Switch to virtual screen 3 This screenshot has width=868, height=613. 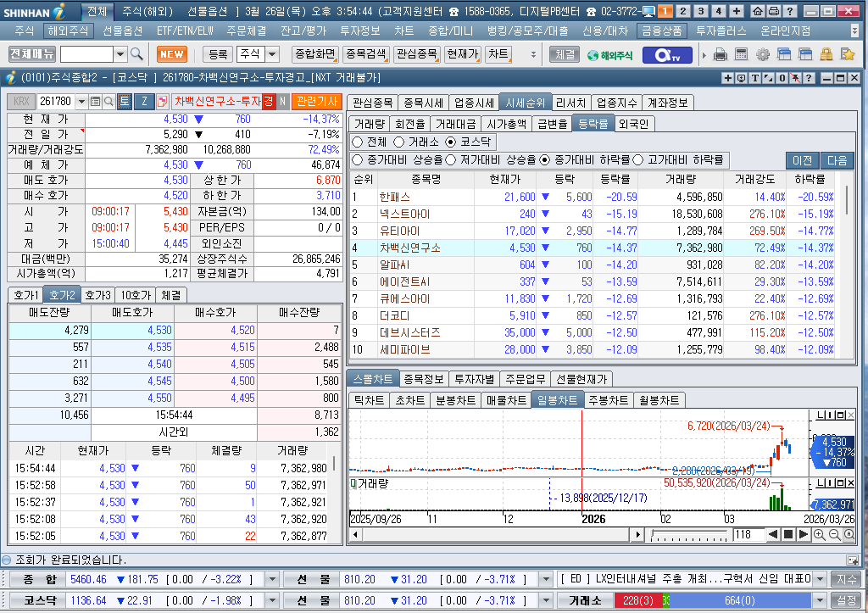(701, 11)
